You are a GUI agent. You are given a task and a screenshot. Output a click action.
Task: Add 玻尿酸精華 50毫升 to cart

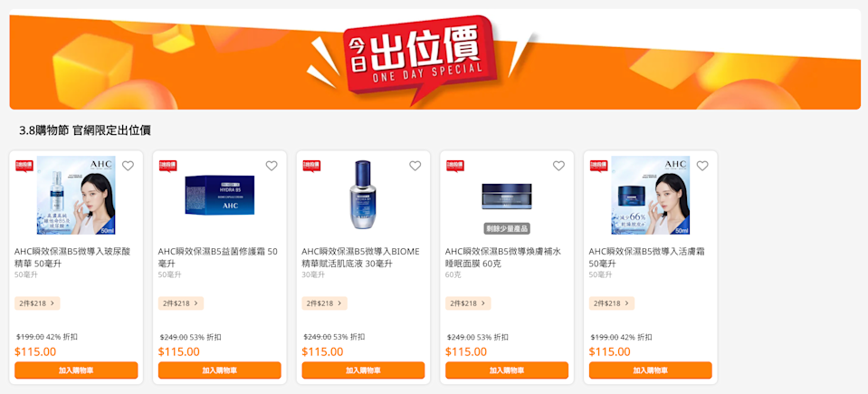(x=76, y=370)
